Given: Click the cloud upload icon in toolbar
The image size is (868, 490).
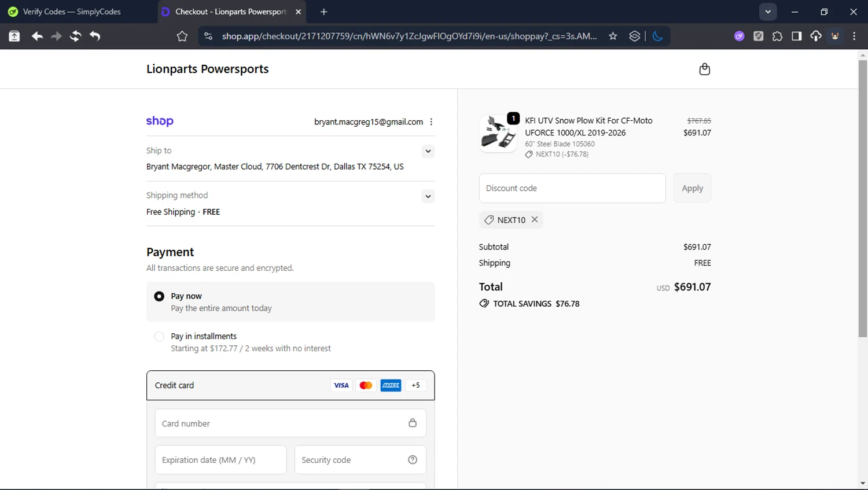Looking at the screenshot, I should tap(815, 36).
